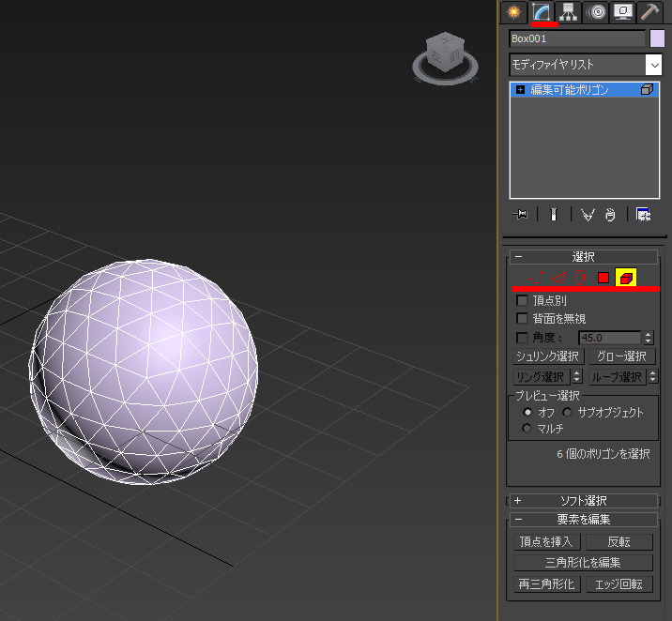Viewport: 672px width, 621px height.
Task: Switch to the Hierarchy panel tab
Action: coord(568,12)
